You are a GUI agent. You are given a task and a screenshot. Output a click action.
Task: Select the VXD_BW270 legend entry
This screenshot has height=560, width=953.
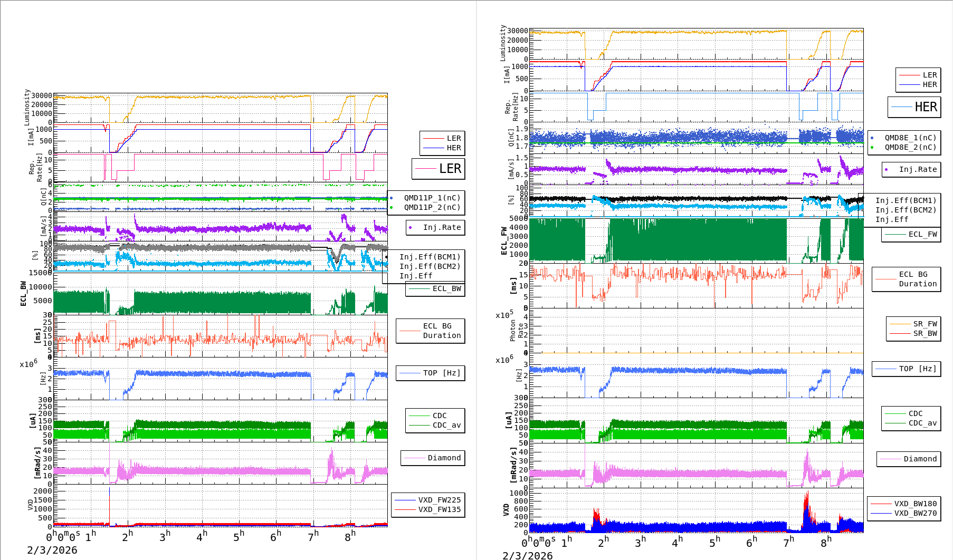(904, 513)
